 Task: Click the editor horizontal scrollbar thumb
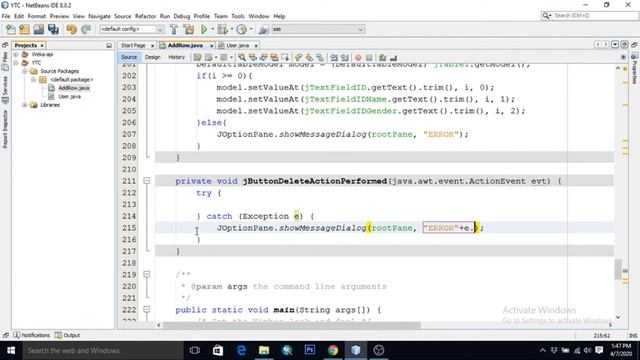tap(292, 325)
